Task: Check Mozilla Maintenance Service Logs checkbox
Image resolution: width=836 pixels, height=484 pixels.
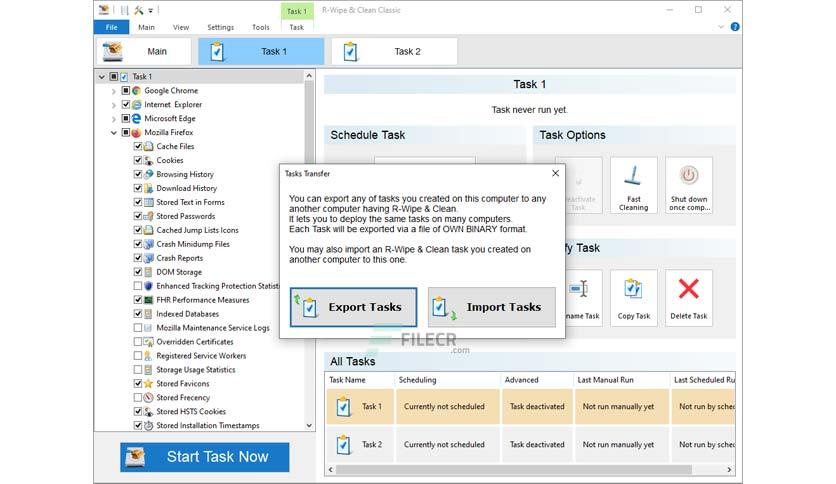Action: point(138,328)
